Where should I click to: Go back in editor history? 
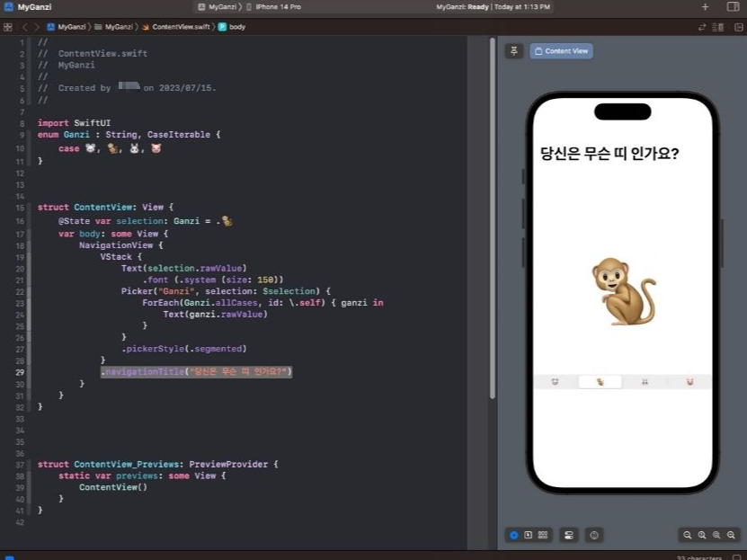25,27
